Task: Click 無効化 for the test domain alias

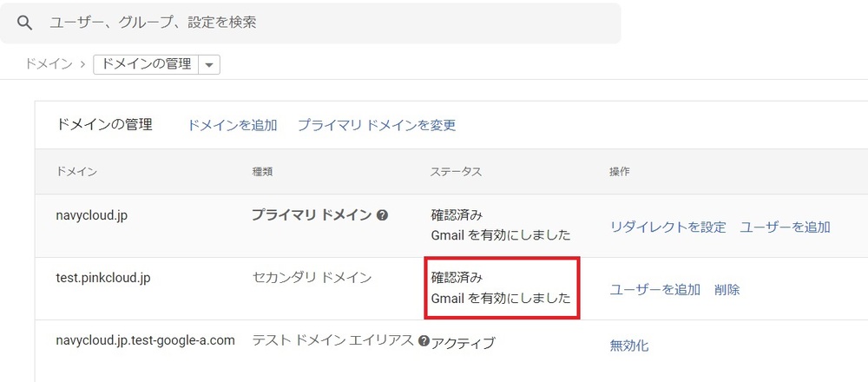Action: 628,345
